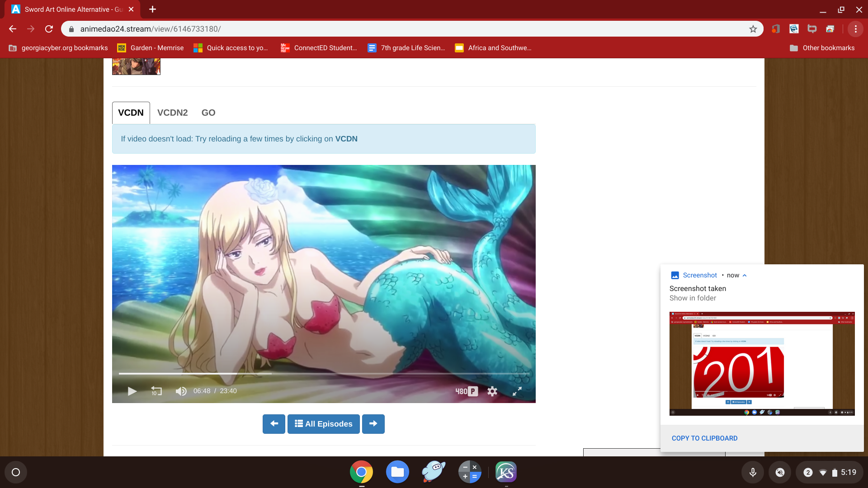This screenshot has width=868, height=488.
Task: Open the KS app on shelf
Action: (506, 472)
